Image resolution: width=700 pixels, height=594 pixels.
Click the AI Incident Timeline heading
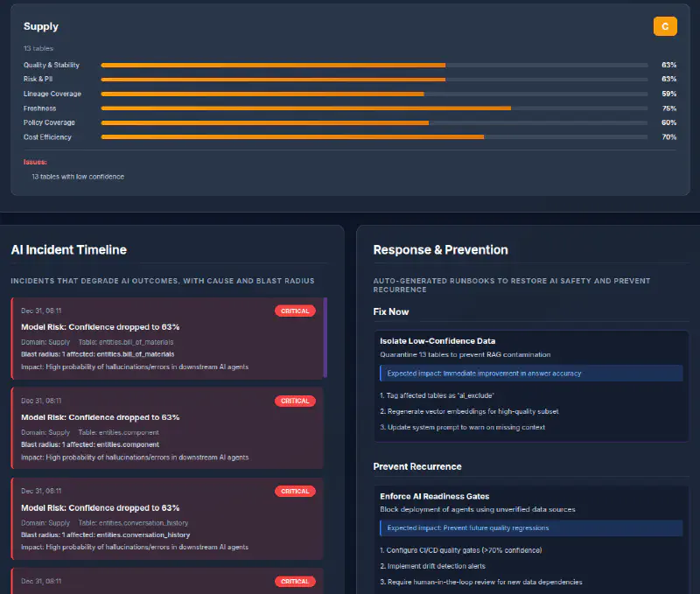69,250
